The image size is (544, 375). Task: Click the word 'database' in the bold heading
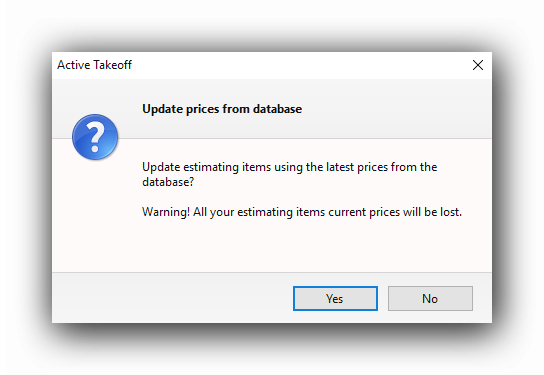pos(277,109)
